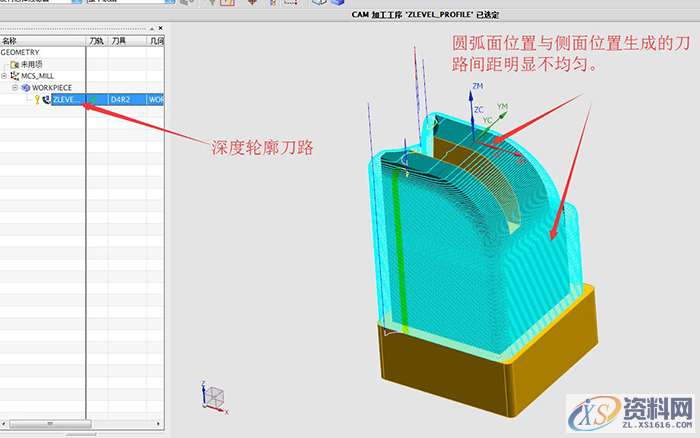Image resolution: width=700 pixels, height=438 pixels.
Task: Click the D4R2 tool cell
Action: coord(127,100)
